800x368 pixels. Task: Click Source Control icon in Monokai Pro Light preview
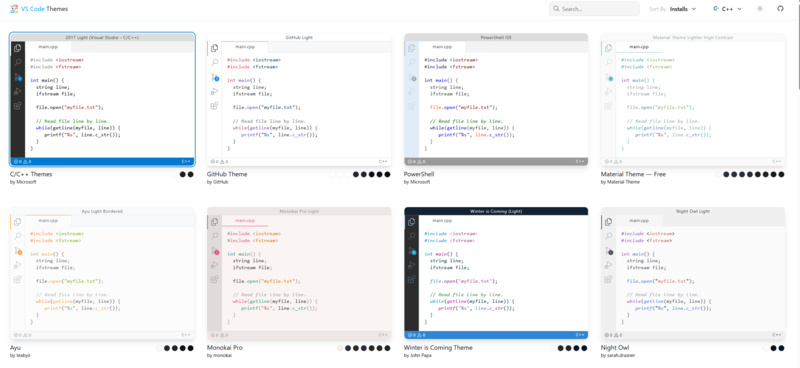[215, 251]
